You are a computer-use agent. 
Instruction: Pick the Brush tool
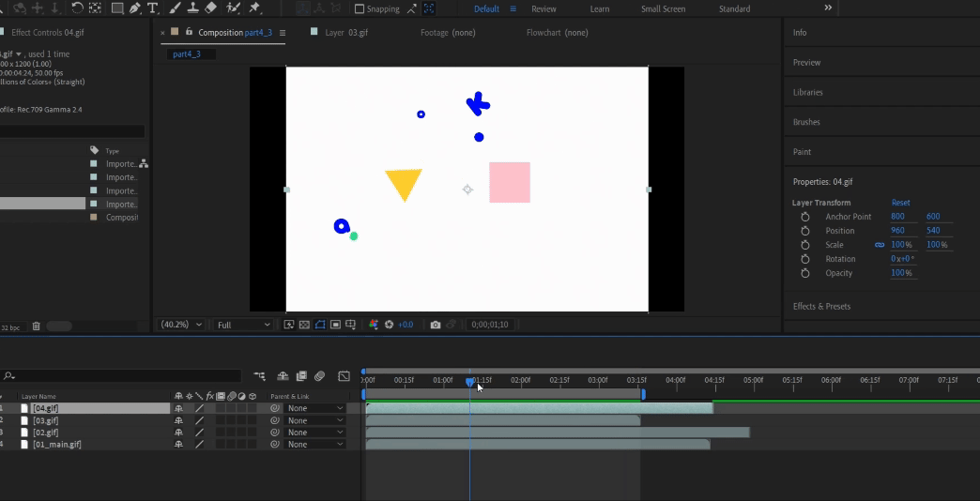175,8
